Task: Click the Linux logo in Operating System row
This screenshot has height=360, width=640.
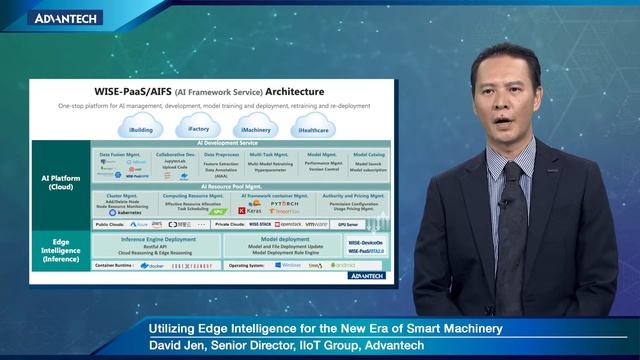Action: [x=315, y=266]
